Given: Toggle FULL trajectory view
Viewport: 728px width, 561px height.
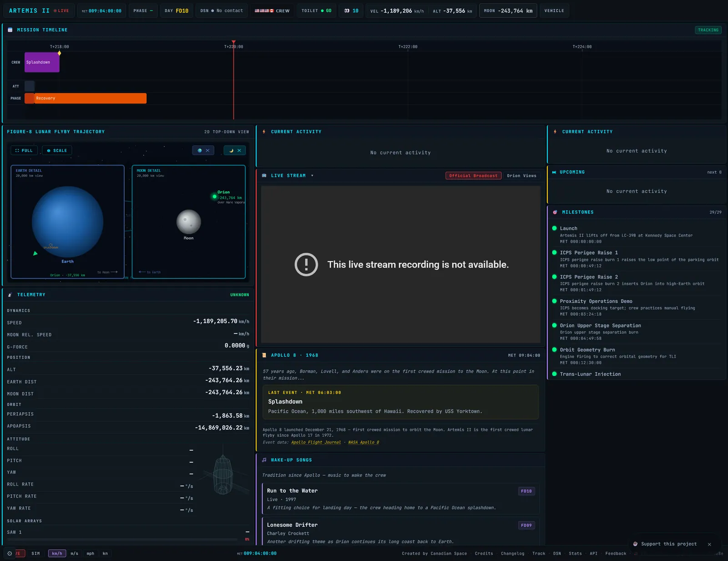Looking at the screenshot, I should (x=24, y=151).
